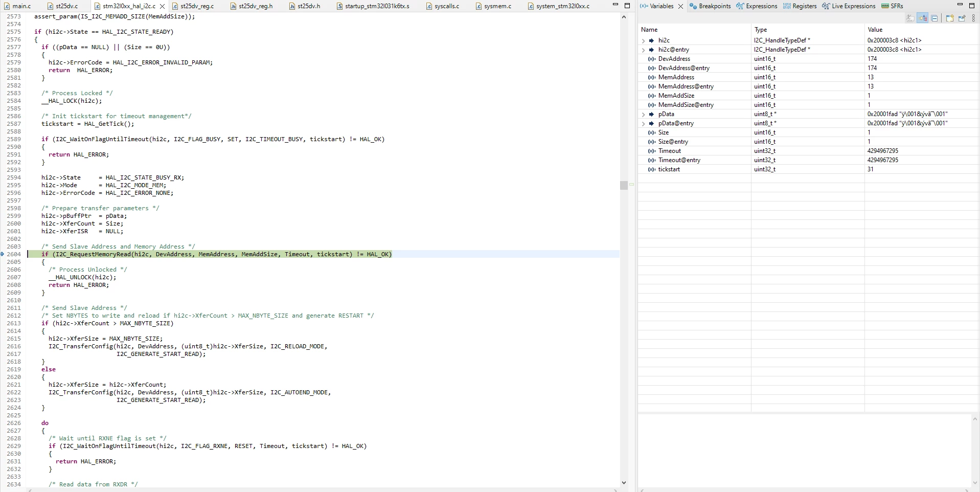Click the Value column header
980x492 pixels.
tap(875, 30)
